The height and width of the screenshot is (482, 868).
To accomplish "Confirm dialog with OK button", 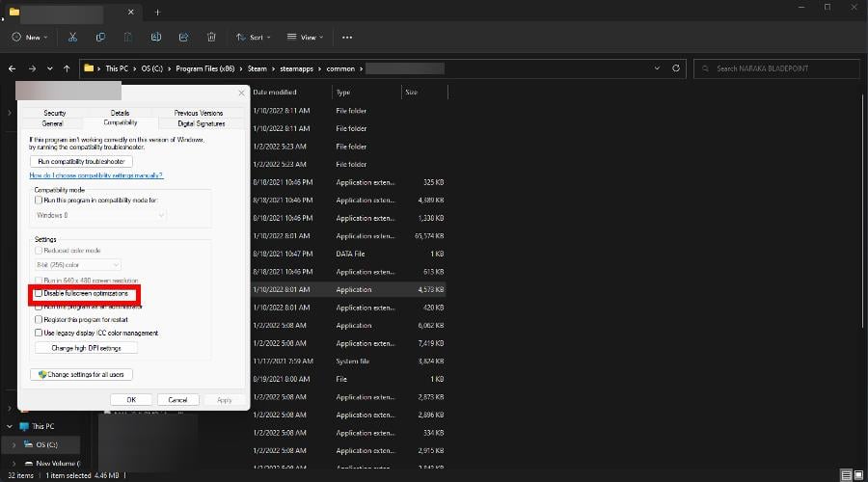I will point(131,399).
